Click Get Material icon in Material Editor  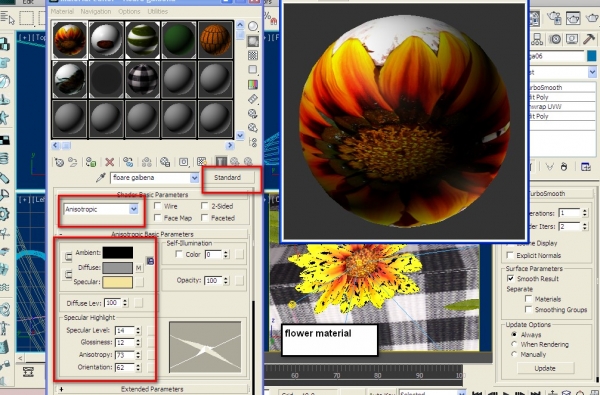point(59,162)
